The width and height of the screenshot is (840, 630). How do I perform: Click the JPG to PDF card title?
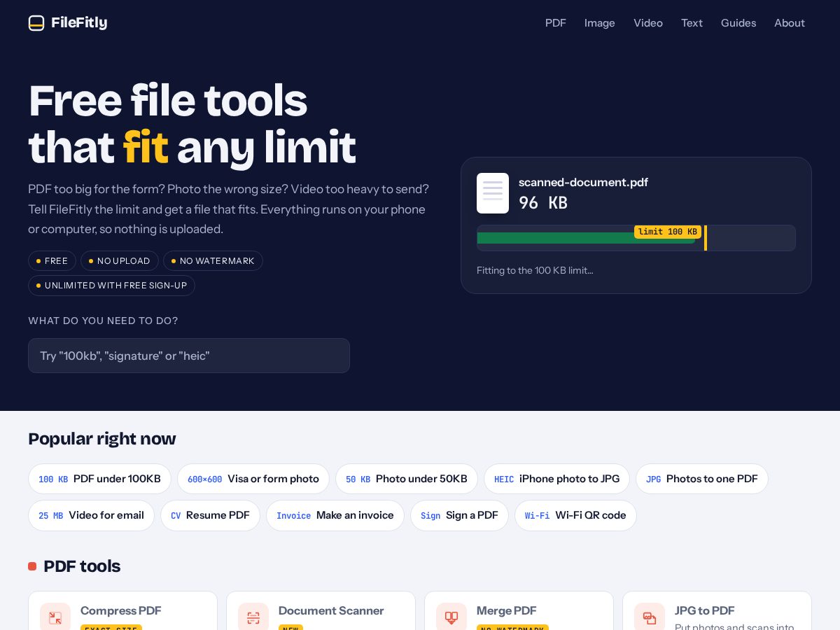coord(705,610)
